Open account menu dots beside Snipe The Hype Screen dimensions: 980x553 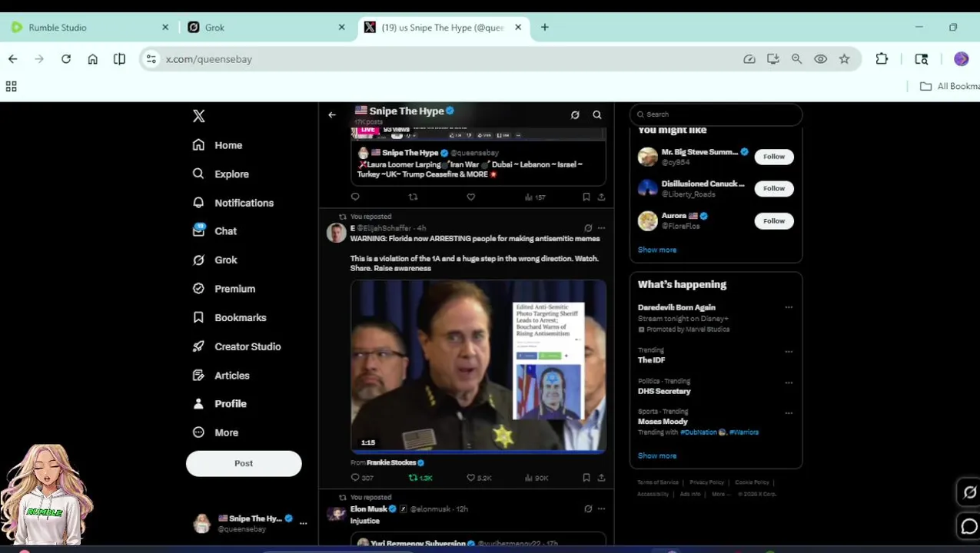point(303,523)
